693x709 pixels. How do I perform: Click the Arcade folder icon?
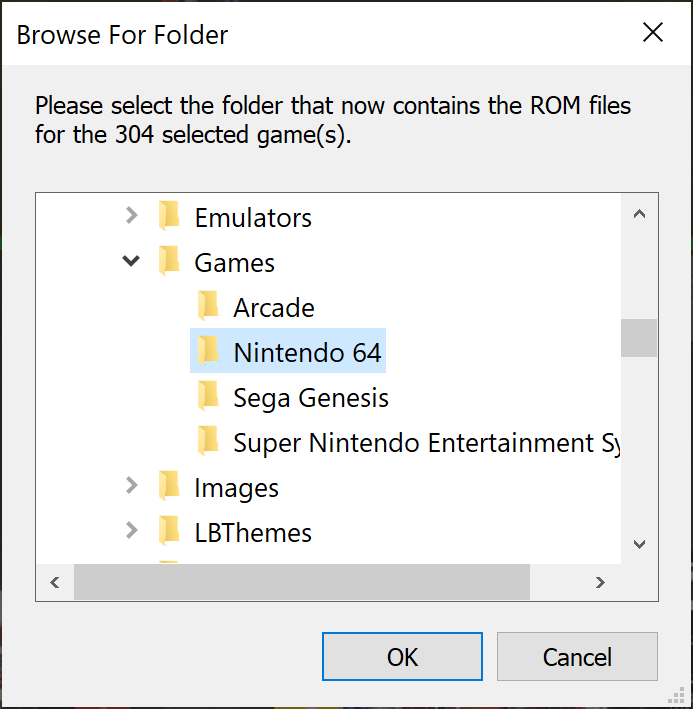(208, 306)
